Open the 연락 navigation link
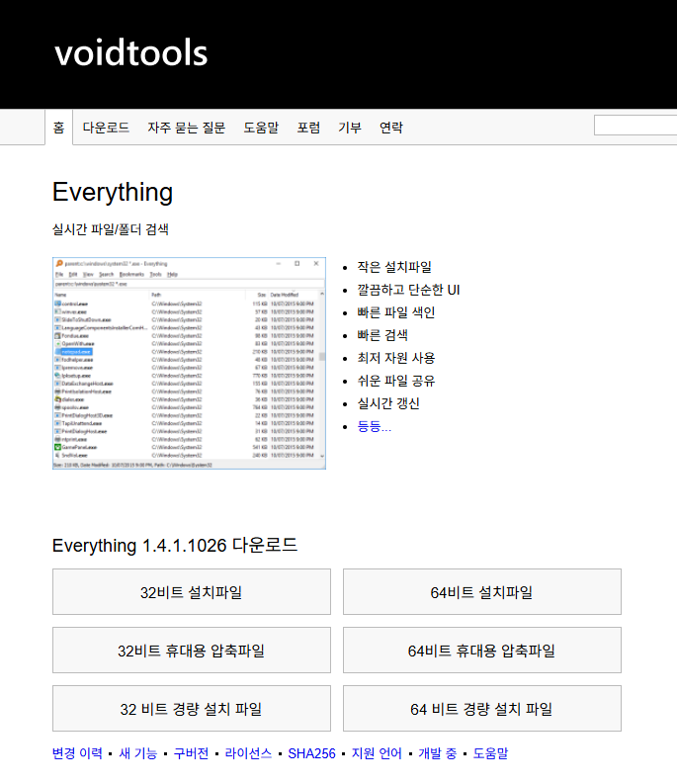Screen dimensions: 677x784 [391, 128]
